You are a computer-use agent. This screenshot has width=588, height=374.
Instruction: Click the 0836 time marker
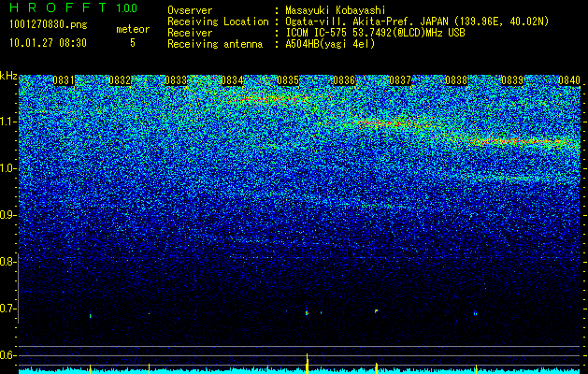[344, 80]
